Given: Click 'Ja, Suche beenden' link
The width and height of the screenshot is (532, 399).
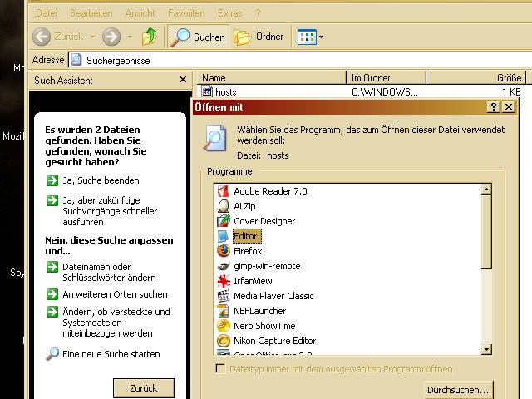Looking at the screenshot, I should (101, 180).
